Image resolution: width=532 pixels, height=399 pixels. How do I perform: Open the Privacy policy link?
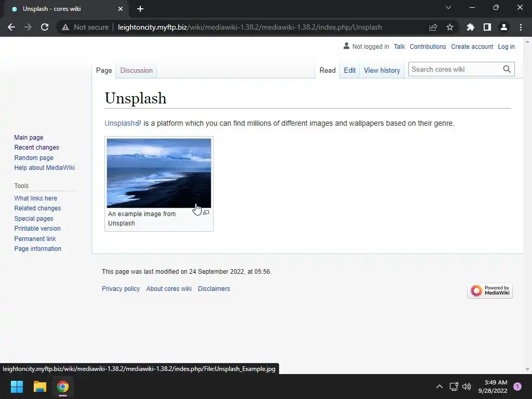[x=121, y=289]
